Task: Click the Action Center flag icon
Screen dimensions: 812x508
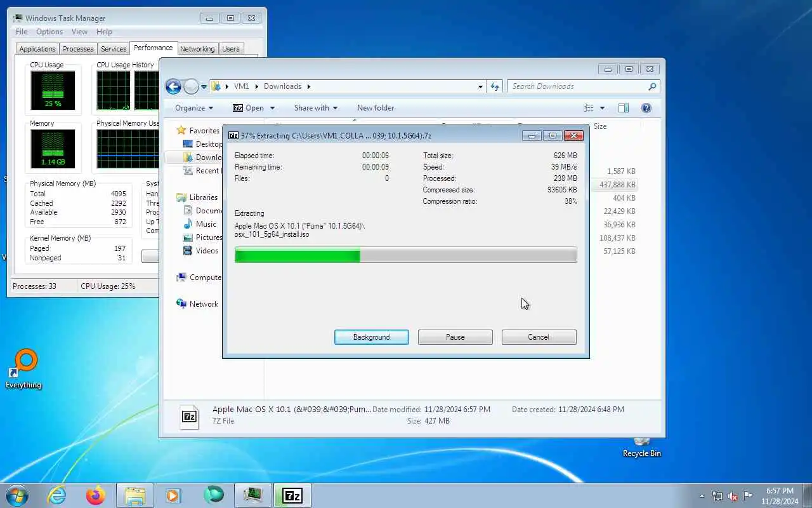Action: [748, 497]
